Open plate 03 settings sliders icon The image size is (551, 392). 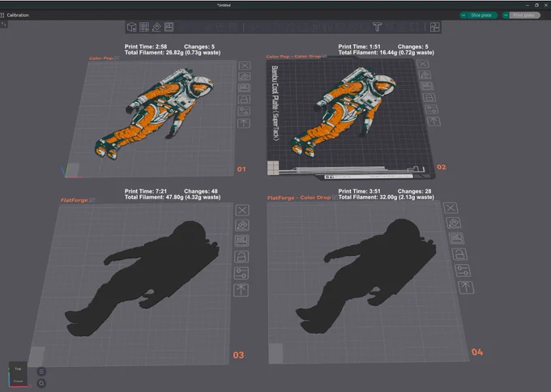(241, 273)
